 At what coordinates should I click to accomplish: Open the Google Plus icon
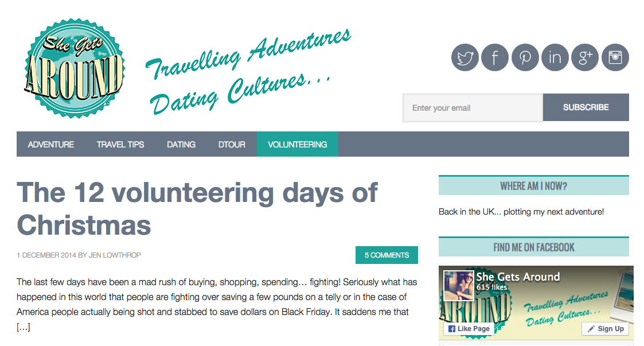point(585,57)
